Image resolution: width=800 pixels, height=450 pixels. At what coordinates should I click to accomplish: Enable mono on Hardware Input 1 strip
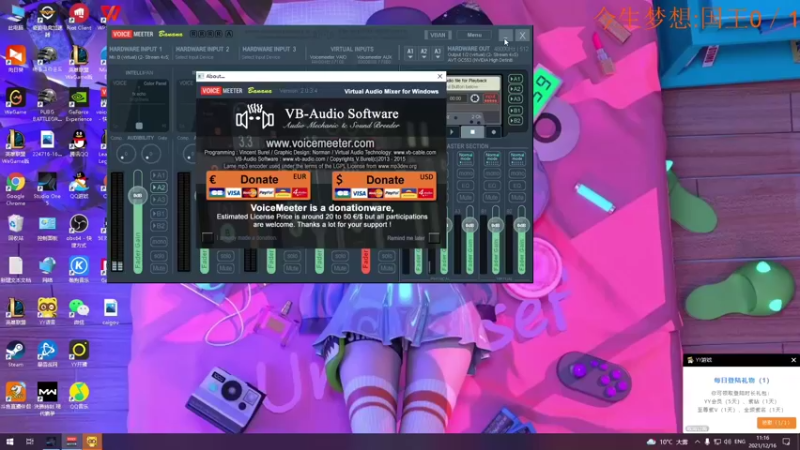tap(159, 241)
